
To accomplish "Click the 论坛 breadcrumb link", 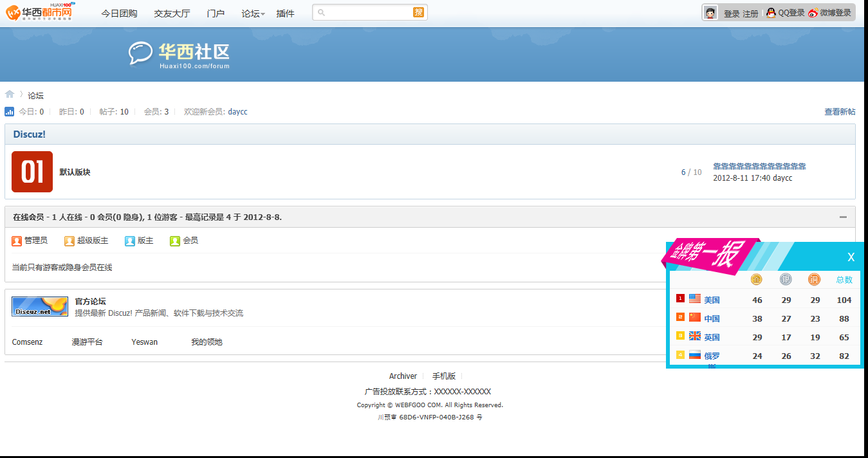I will click(x=35, y=95).
